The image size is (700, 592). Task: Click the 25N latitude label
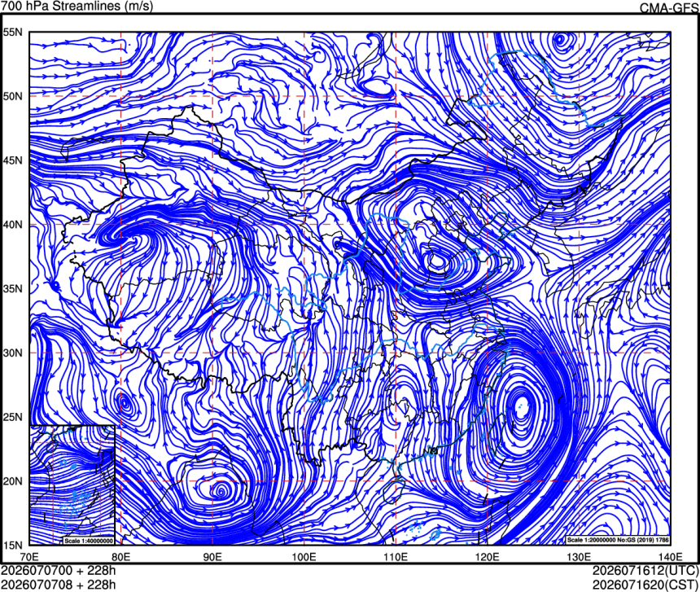pyautogui.click(x=12, y=417)
